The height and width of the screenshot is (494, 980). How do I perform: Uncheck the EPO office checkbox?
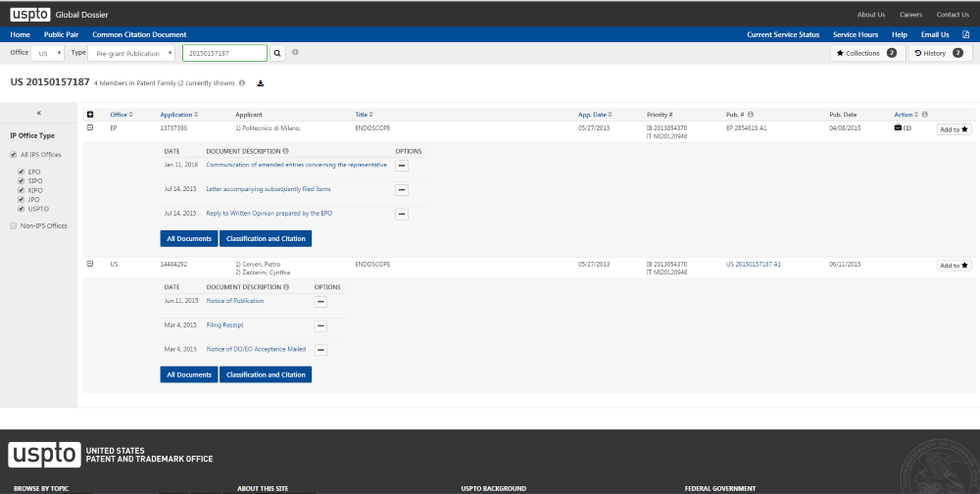pos(21,172)
